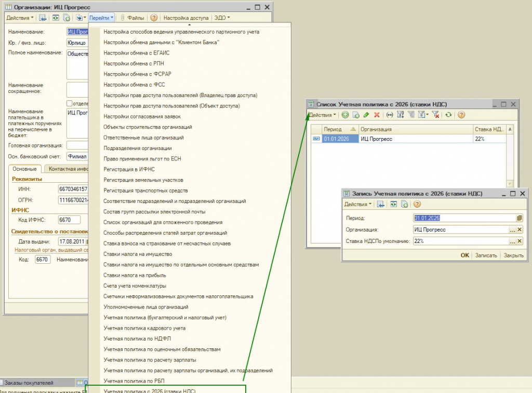The width and height of the screenshot is (532, 393).
Task: Click the Дата выдачи field
Action: [x=72, y=241]
